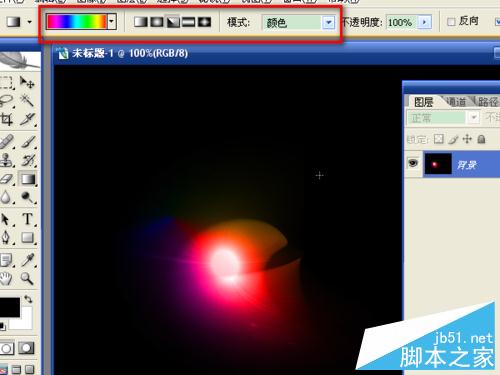This screenshot has width=500, height=375.
Task: Select the Zoom tool
Action: tap(27, 278)
